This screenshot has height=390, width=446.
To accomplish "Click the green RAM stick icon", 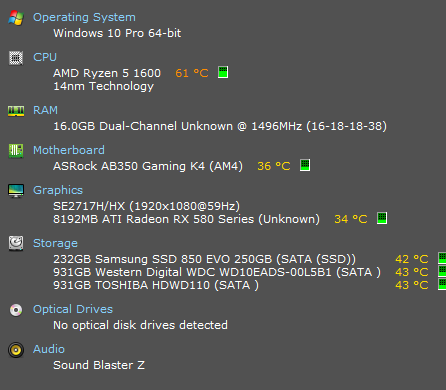I will pos(16,111).
